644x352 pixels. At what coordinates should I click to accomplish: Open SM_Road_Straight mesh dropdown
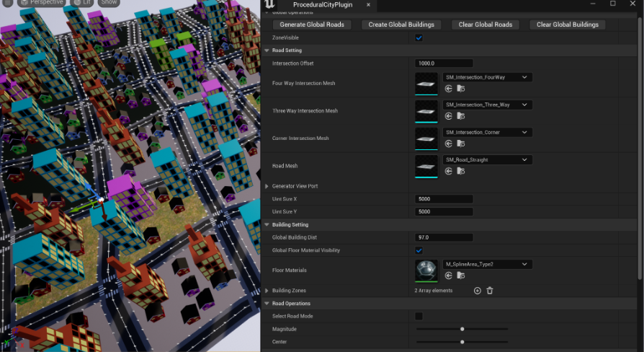coord(488,160)
